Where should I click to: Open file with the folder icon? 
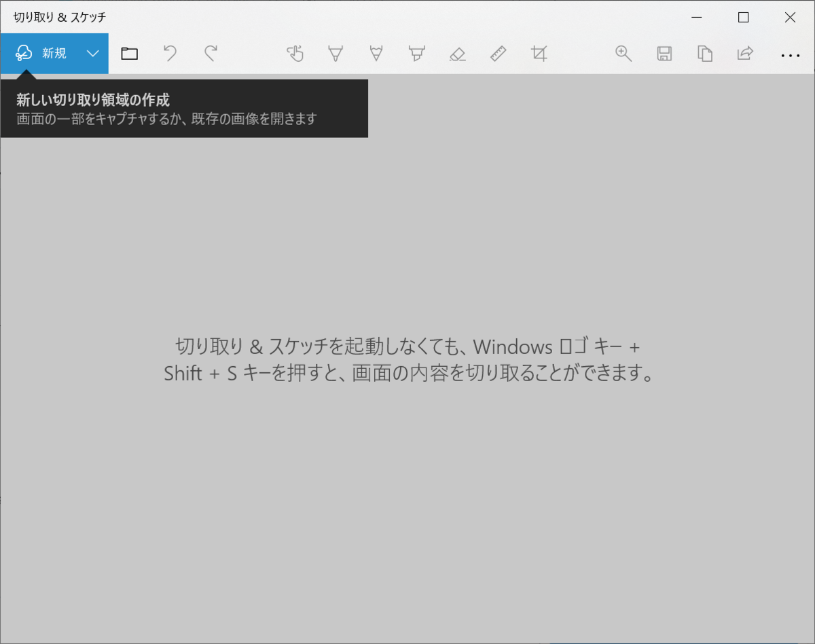pyautogui.click(x=130, y=54)
